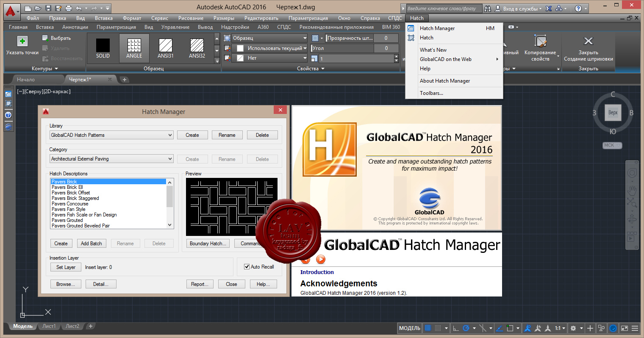Click the Open file folder icon
This screenshot has height=338, width=644.
[38, 8]
